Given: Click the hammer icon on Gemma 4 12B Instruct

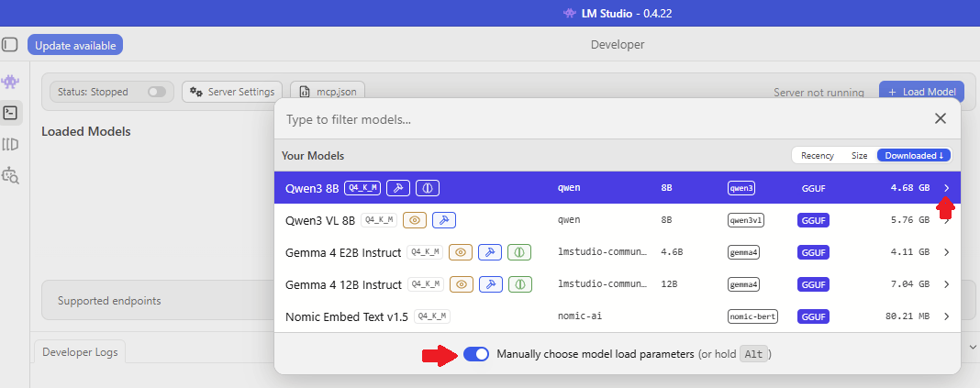Looking at the screenshot, I should tap(491, 284).
